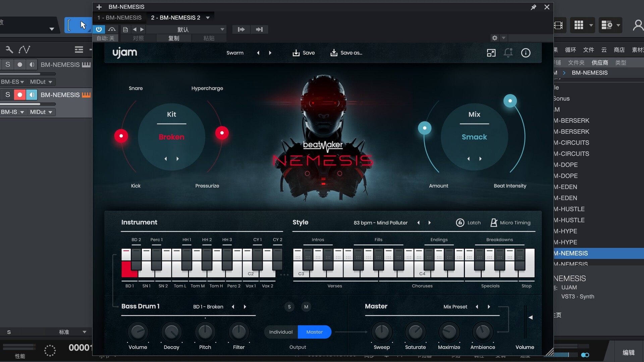Screen dimensions: 644x362
Task: Select previous Style before Mind Polluter
Action: point(418,223)
